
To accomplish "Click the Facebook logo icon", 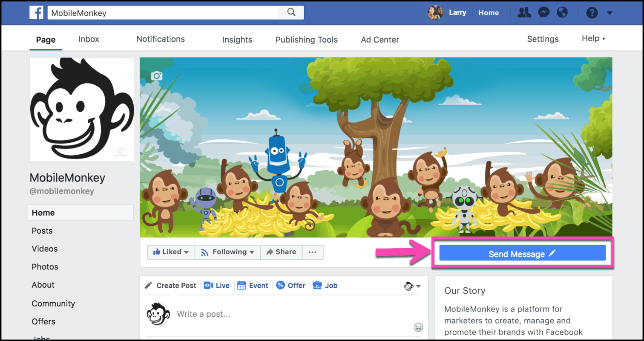I will click(36, 12).
